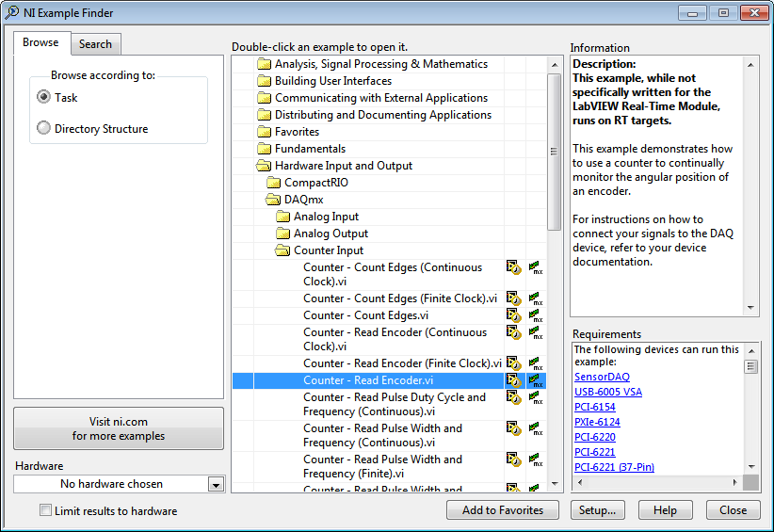Click Requirements horizontal scroll right arrow
774x532 pixels.
[735, 482]
